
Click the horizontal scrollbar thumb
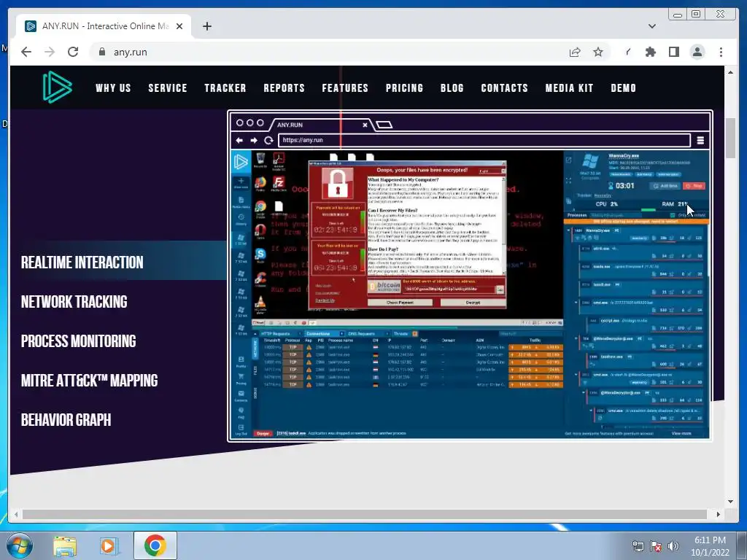(x=365, y=514)
